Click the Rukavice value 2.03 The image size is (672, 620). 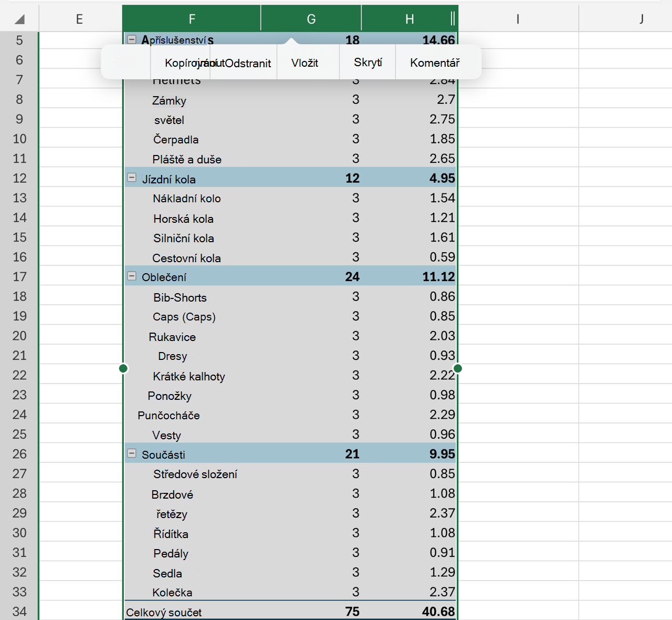tap(442, 336)
